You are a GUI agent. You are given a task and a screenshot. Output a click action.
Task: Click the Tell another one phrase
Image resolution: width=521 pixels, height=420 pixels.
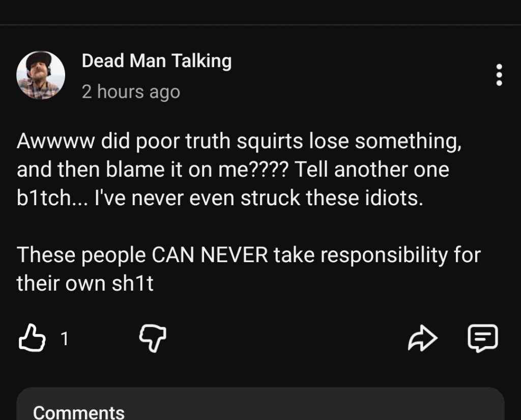[372, 170]
